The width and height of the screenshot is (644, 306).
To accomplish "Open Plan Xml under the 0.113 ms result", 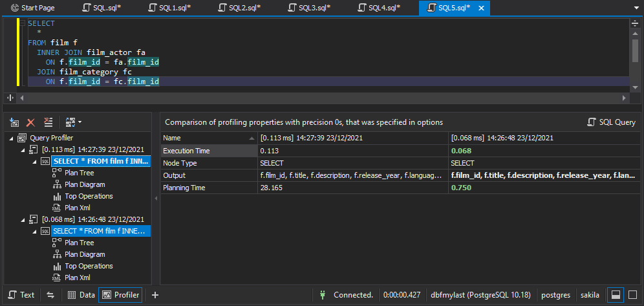I will 77,208.
